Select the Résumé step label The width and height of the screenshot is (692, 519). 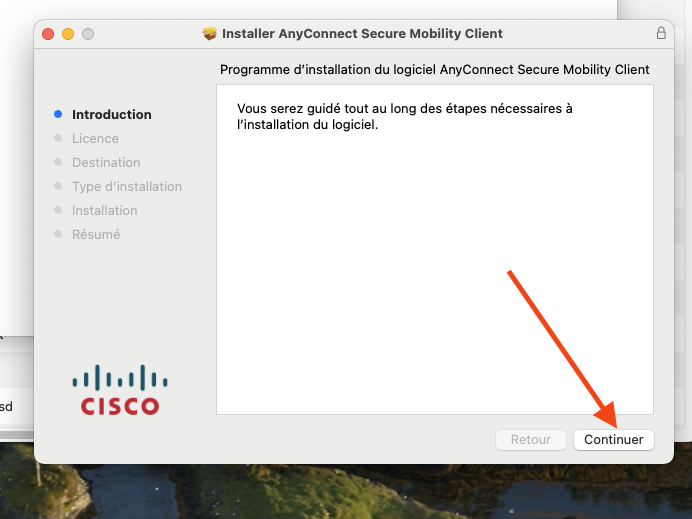[x=96, y=234]
